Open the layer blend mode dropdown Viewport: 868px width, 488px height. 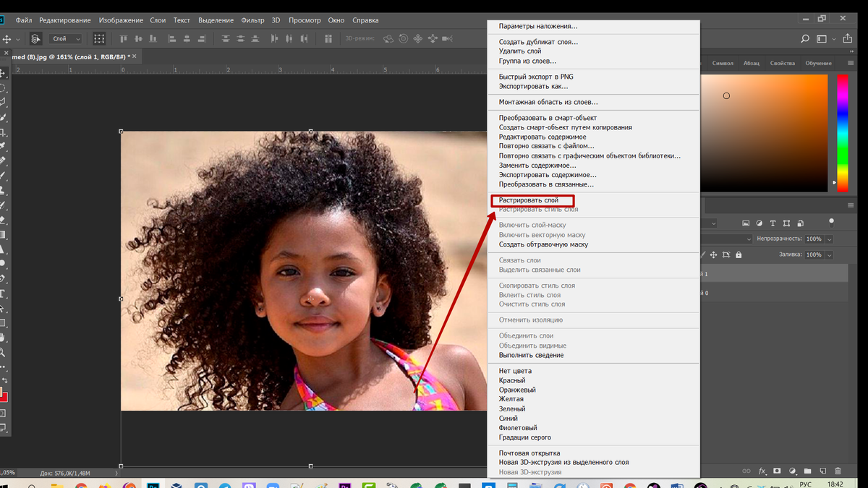pyautogui.click(x=726, y=239)
